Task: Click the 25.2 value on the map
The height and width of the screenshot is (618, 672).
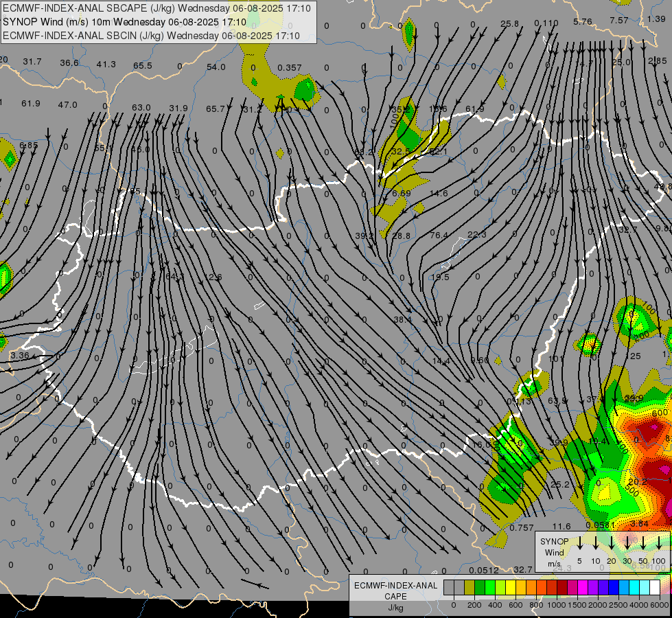Action: pyautogui.click(x=560, y=485)
